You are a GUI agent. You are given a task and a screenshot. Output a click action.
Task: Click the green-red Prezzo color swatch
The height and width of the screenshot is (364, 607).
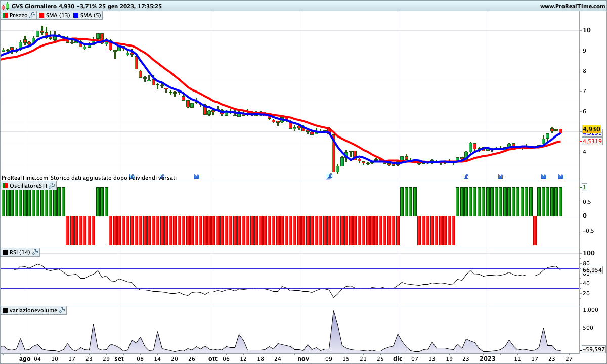[5, 15]
